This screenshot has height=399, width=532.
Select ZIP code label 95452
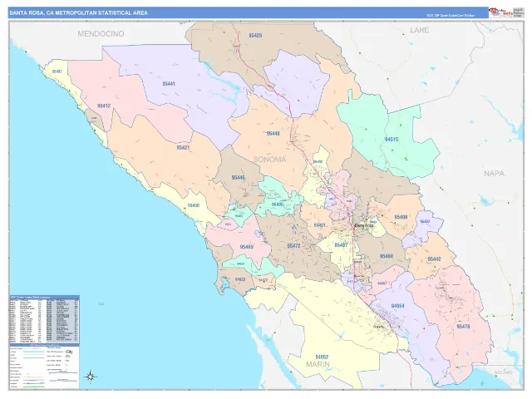coord(425,222)
